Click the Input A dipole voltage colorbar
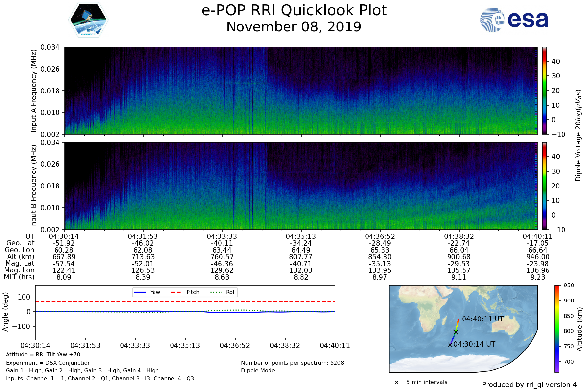This screenshot has height=392, width=588. pos(545,90)
